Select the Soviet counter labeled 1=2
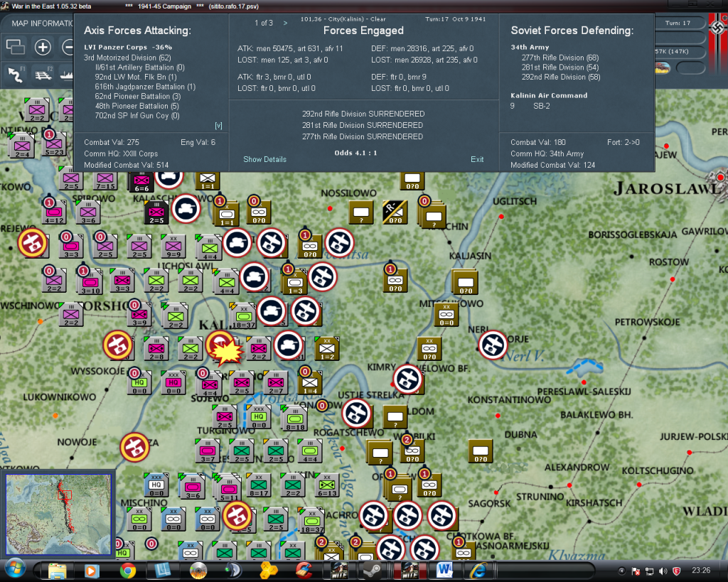 pyautogui.click(x=327, y=349)
